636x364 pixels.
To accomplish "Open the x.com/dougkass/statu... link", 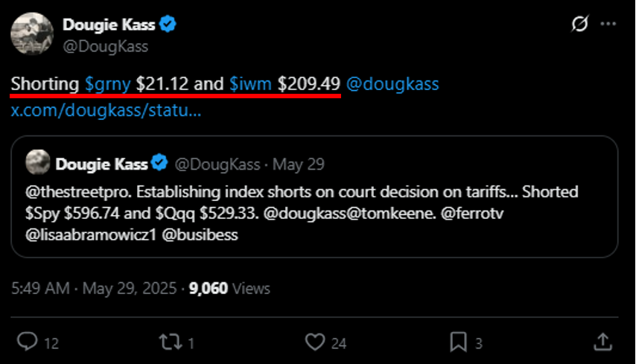I will click(x=106, y=112).
